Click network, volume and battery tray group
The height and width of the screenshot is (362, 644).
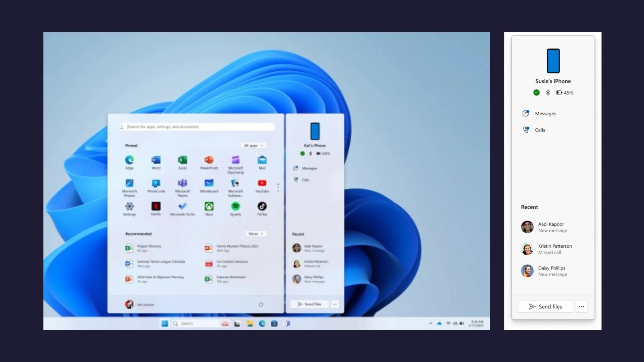(x=455, y=324)
